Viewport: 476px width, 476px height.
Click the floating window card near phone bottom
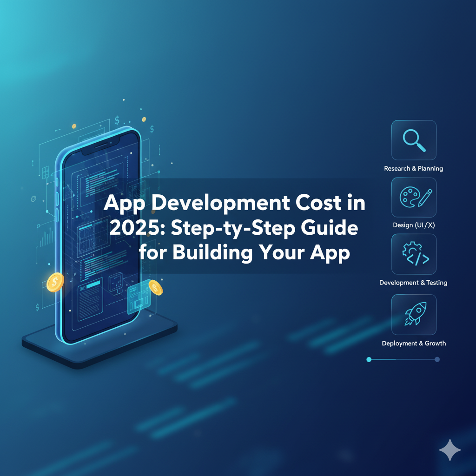[x=139, y=298]
